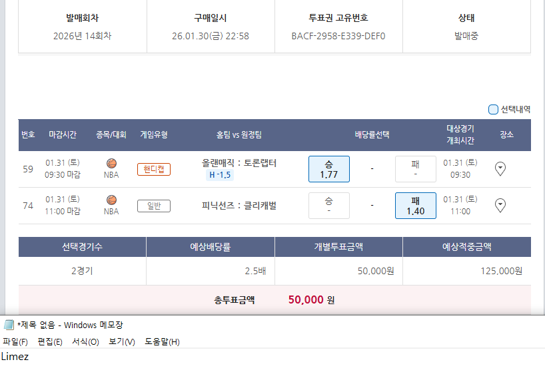This screenshot has width=545, height=392.
Task: Open the 편집(E) menu in Notepad
Action: 50,342
